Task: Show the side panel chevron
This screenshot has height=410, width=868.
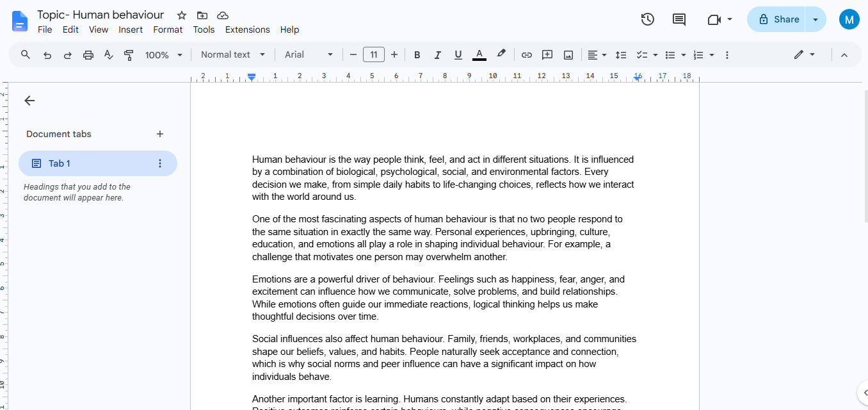Action: pos(863,392)
